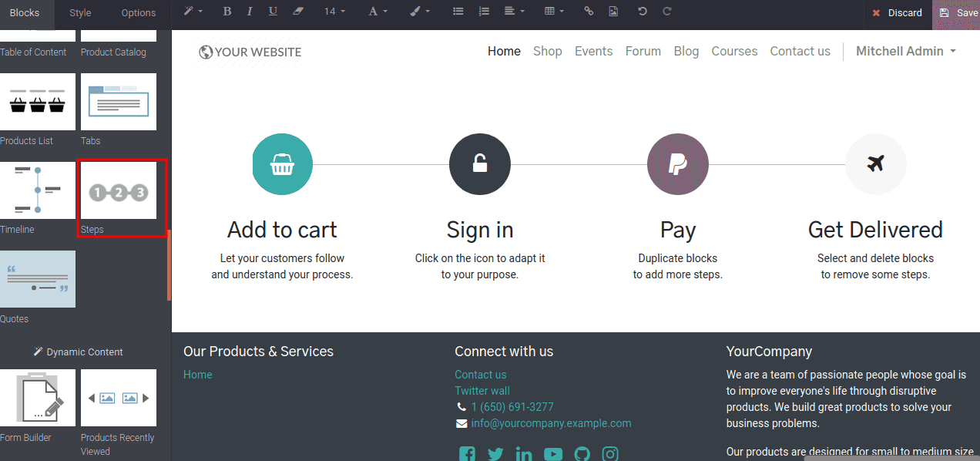Viewport: 980px width, 461px height.
Task: Click the LinkedIn footer icon
Action: click(x=524, y=454)
